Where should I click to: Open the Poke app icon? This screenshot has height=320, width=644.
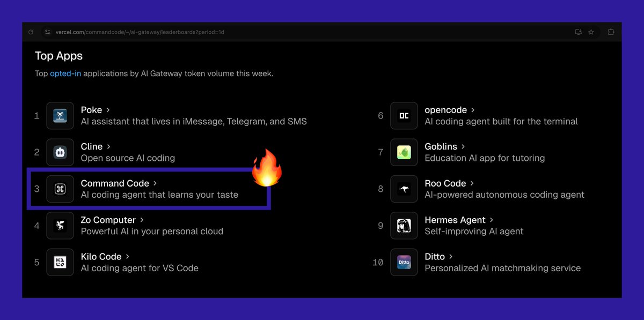click(x=60, y=116)
